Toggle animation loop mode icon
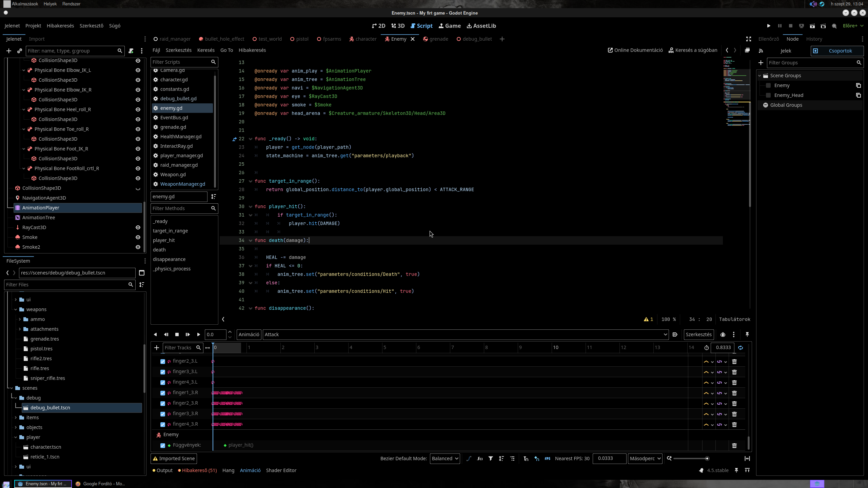 [x=741, y=348]
